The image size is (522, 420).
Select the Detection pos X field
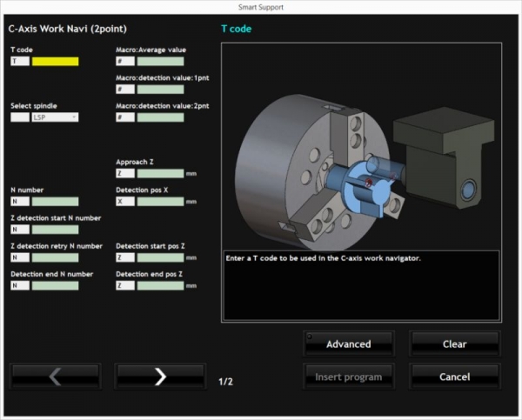tap(160, 201)
